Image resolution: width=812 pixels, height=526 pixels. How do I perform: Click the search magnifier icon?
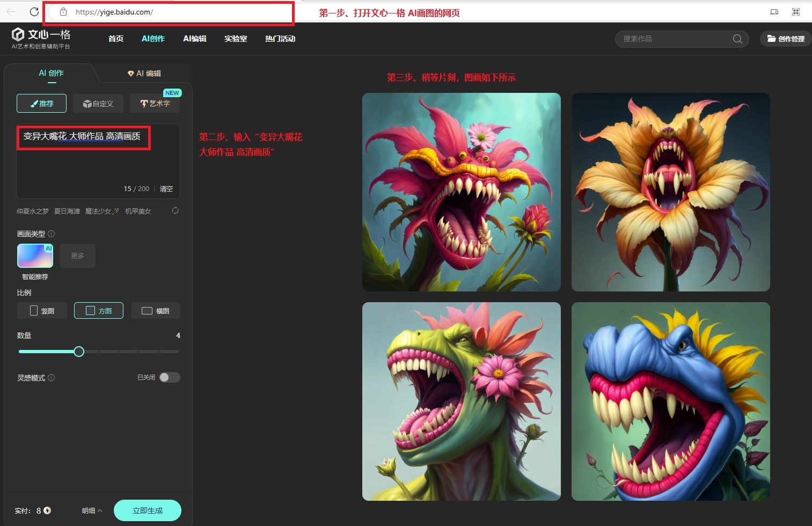tap(737, 39)
